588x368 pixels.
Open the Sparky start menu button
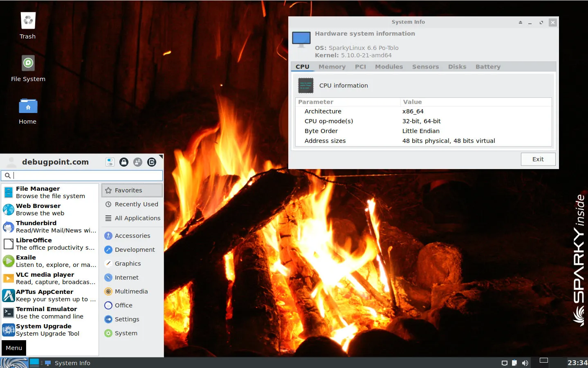pyautogui.click(x=14, y=363)
